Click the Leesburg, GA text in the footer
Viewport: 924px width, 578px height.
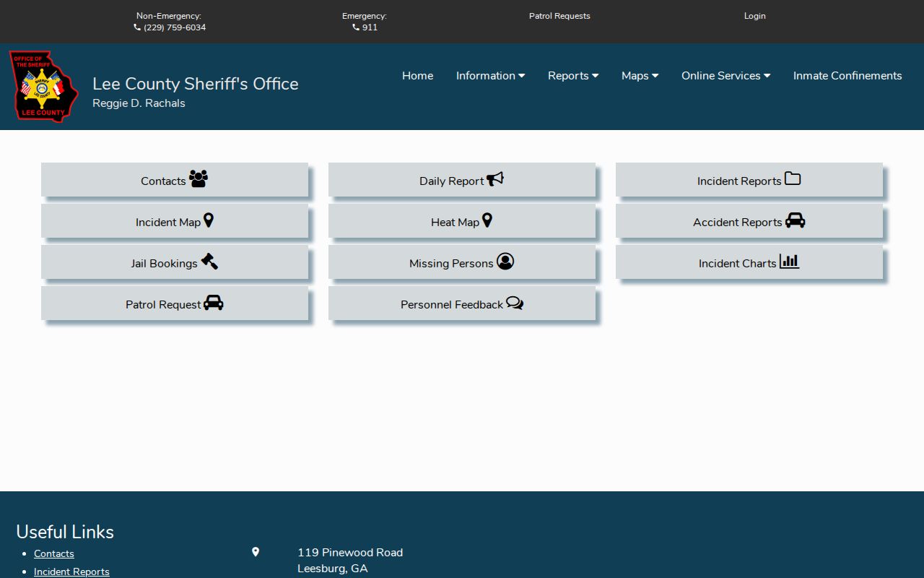click(333, 569)
